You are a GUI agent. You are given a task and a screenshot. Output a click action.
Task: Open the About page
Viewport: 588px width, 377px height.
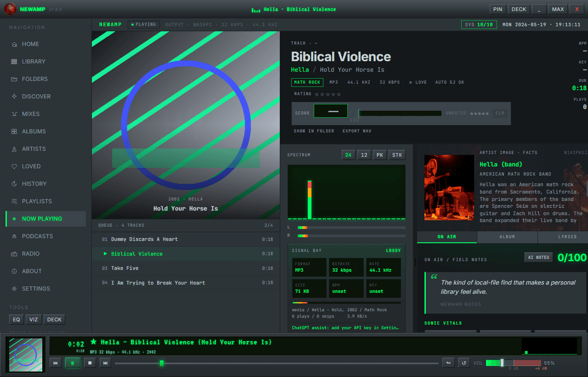(x=45, y=271)
